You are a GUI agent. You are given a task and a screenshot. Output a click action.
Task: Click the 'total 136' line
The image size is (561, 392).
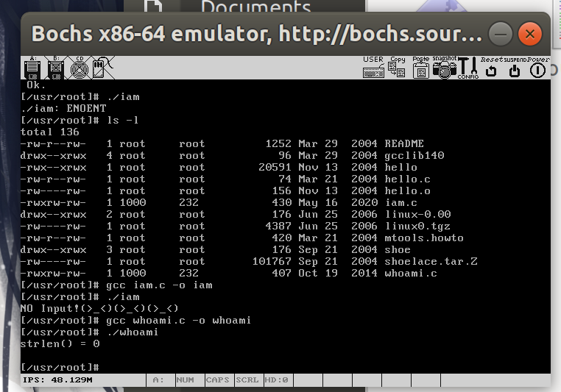click(x=50, y=132)
